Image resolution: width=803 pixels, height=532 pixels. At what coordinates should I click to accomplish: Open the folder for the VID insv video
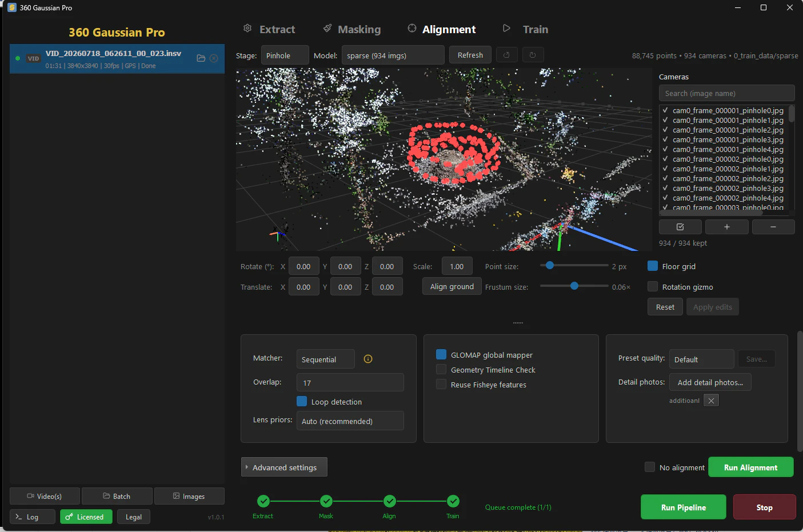(201, 58)
